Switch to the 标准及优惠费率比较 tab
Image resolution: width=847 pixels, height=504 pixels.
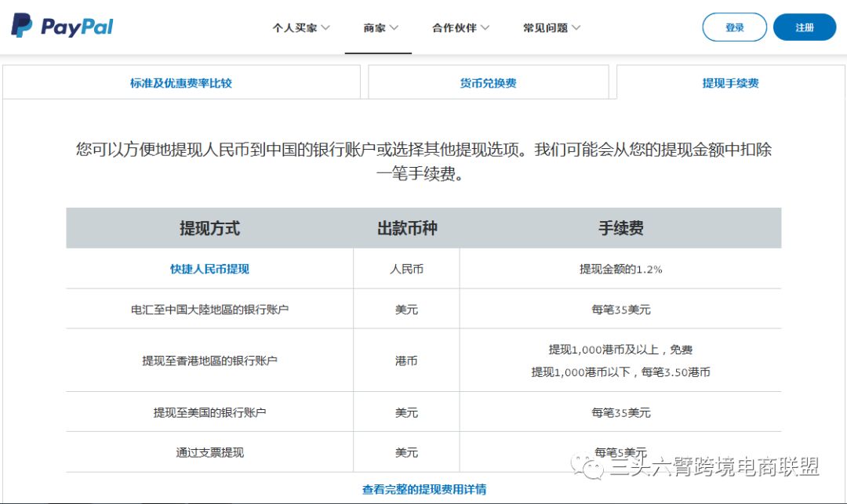(181, 82)
